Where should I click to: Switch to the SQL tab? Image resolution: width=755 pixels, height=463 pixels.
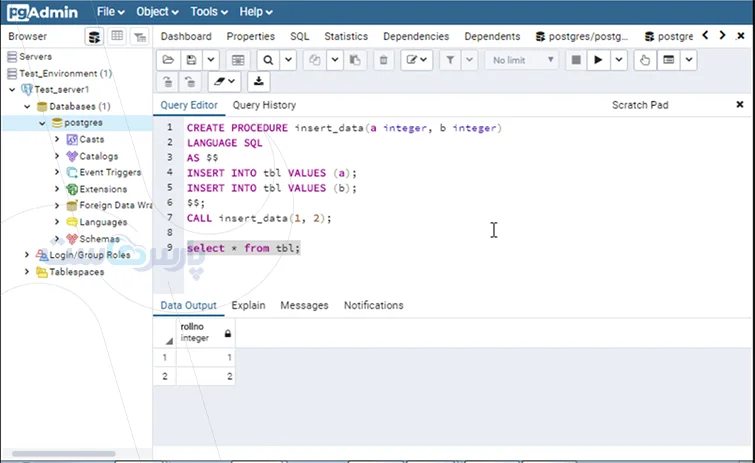click(x=299, y=37)
